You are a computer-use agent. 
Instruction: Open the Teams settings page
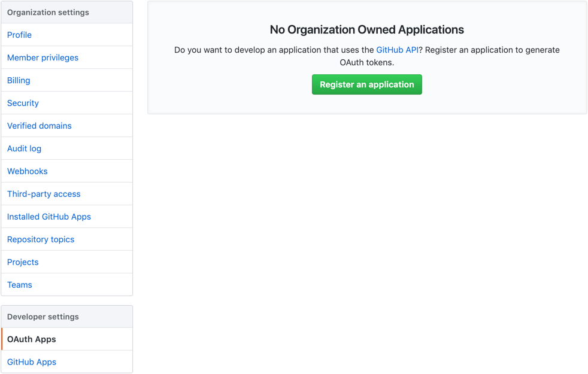[19, 284]
